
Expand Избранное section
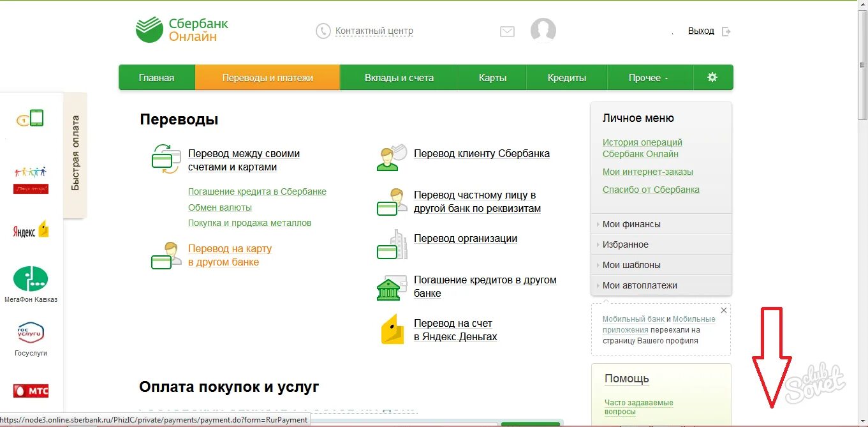[661, 244]
